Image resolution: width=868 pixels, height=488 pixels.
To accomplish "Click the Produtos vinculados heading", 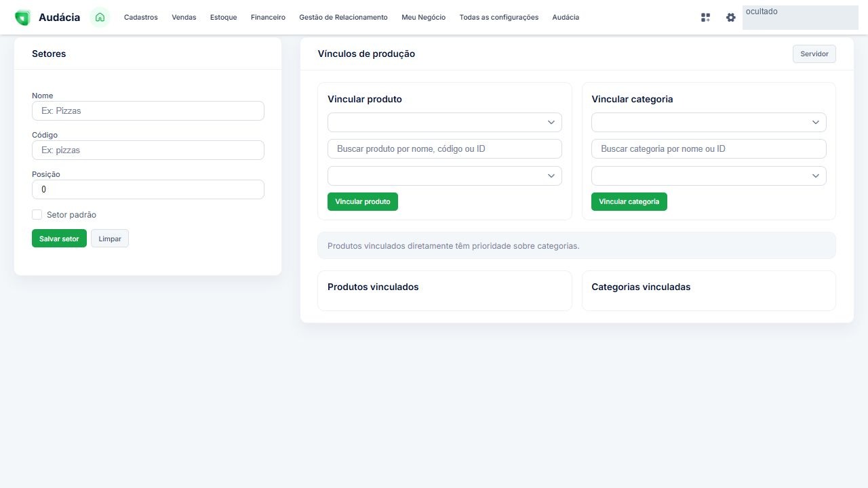I will click(x=373, y=287).
